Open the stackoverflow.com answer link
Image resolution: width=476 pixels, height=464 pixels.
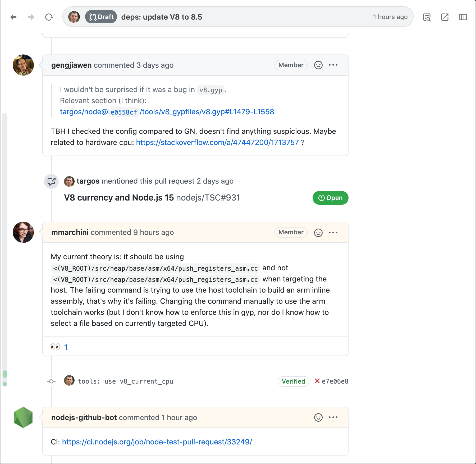(x=217, y=143)
